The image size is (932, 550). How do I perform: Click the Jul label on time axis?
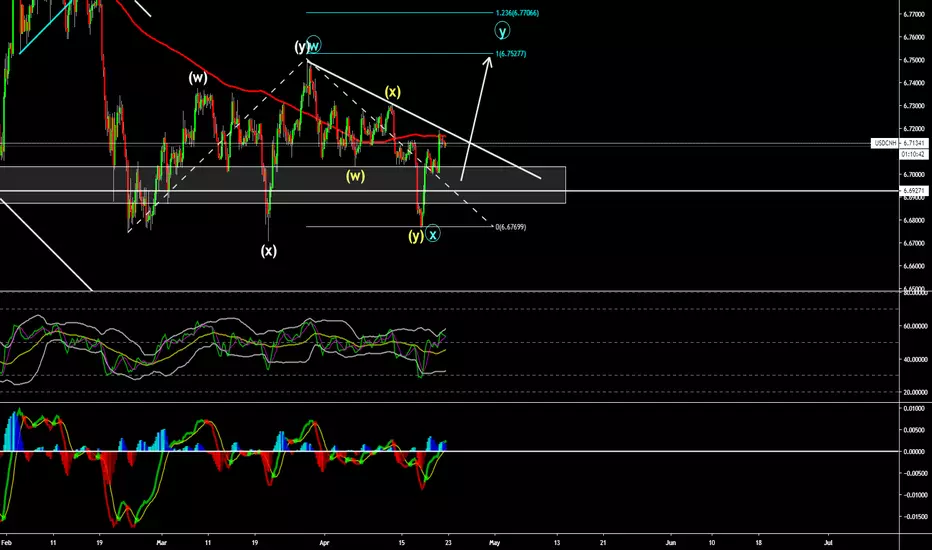point(829,542)
